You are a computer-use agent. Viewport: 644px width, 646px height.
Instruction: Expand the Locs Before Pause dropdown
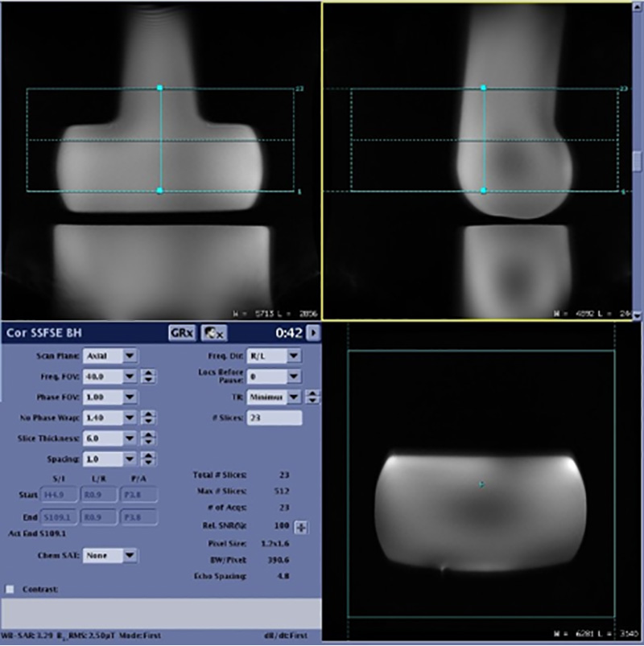[294, 376]
